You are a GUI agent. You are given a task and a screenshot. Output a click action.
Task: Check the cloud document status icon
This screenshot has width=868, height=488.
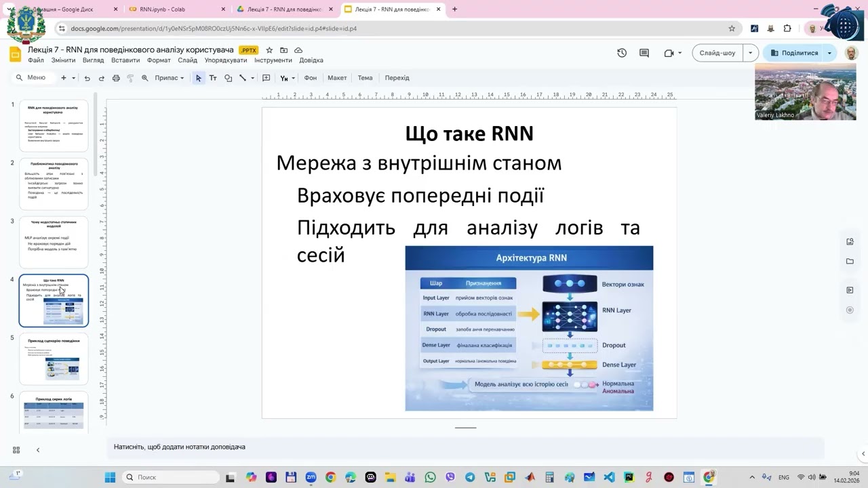298,50
